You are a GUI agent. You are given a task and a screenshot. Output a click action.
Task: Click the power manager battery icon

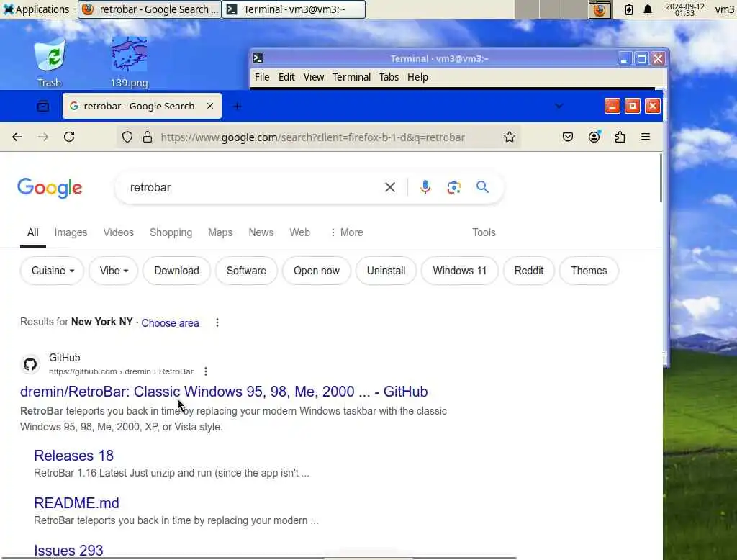pyautogui.click(x=628, y=9)
